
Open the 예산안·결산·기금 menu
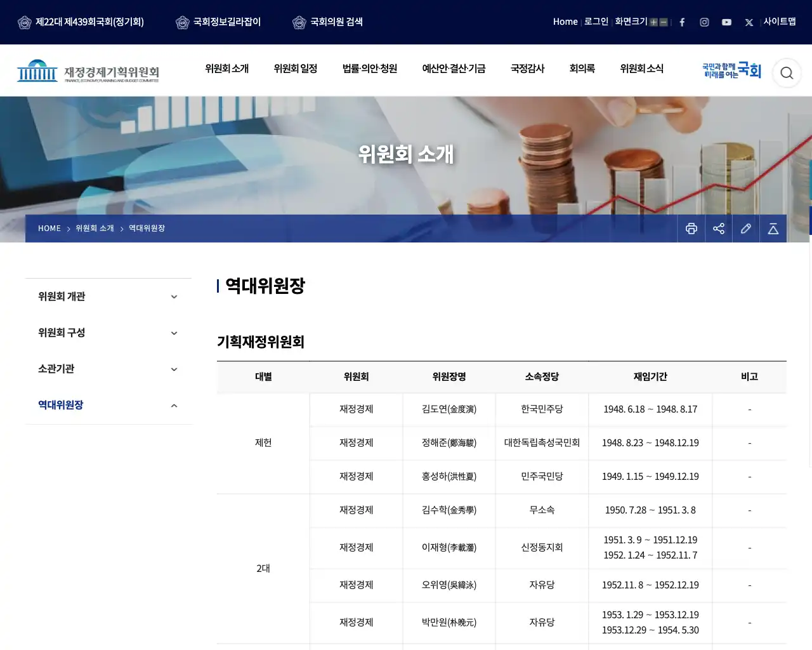[454, 69]
